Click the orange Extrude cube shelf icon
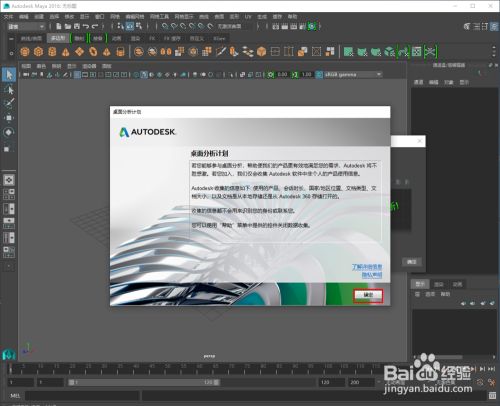The image size is (500, 406). pyautogui.click(x=262, y=52)
